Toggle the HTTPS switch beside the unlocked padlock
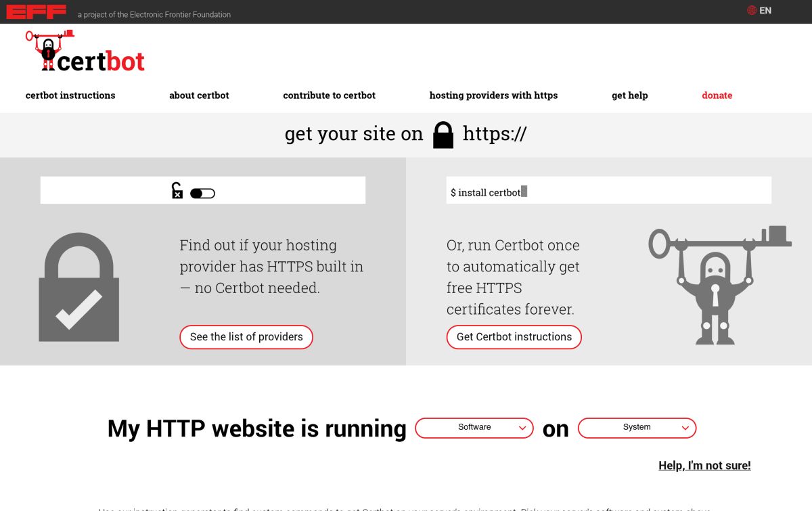Screen dimensions: 812x511 pos(202,194)
